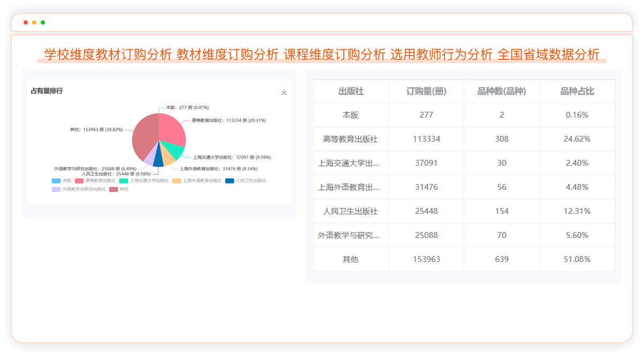
Task: Click the 订购量(册) column header
Action: (426, 91)
